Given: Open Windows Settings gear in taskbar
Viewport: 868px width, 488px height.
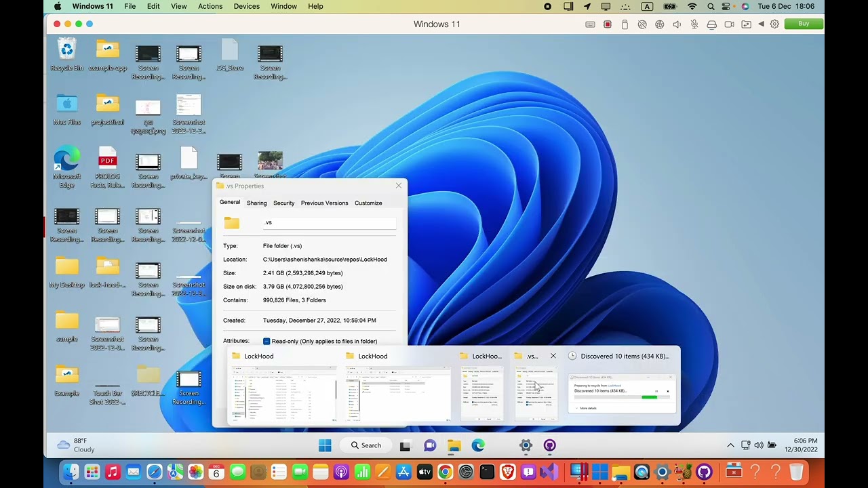Looking at the screenshot, I should (526, 445).
